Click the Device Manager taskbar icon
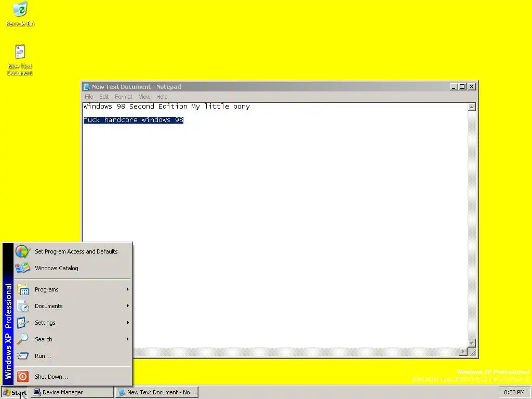The height and width of the screenshot is (399, 532). pyautogui.click(x=37, y=392)
